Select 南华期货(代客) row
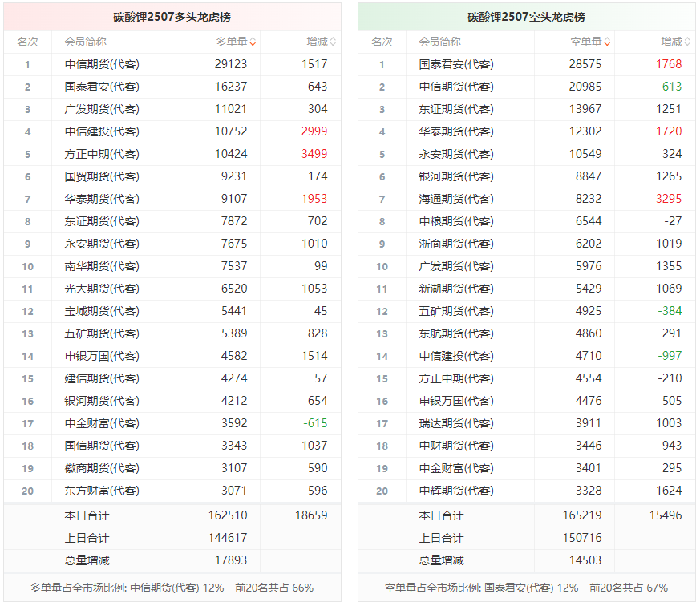 pyautogui.click(x=172, y=266)
